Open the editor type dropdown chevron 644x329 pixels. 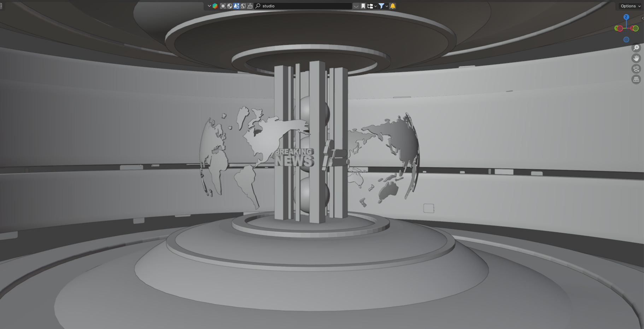209,6
